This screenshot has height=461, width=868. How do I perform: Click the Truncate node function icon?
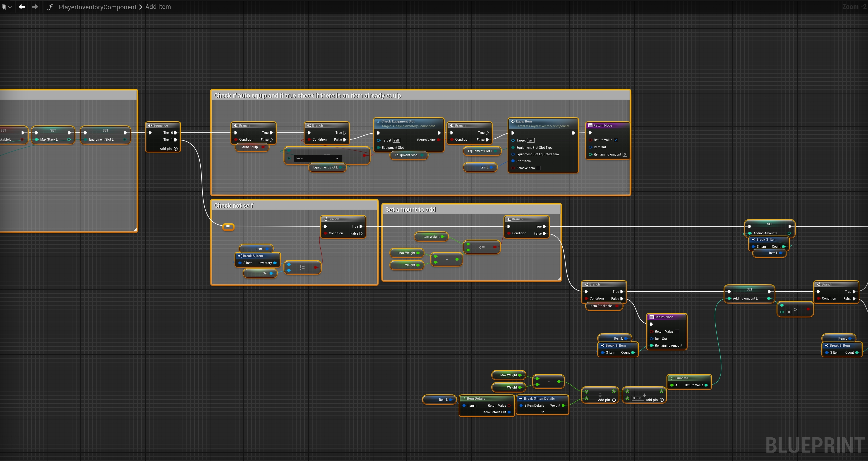point(671,378)
